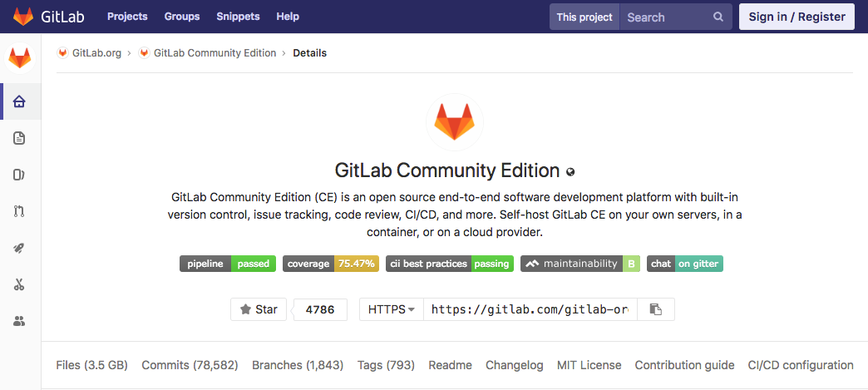Click the Details breadcrumb
Image resolution: width=868 pixels, height=390 pixels.
pos(309,53)
